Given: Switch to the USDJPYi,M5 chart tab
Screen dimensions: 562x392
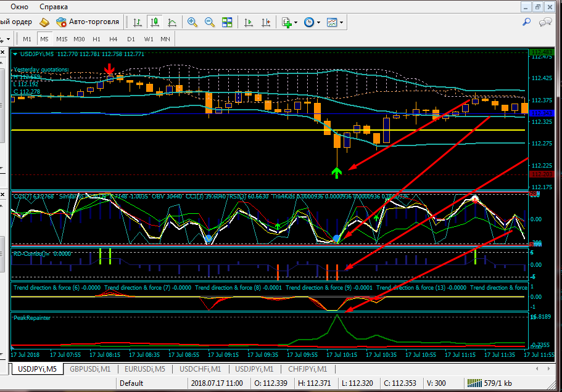Looking at the screenshot, I should [x=37, y=369].
